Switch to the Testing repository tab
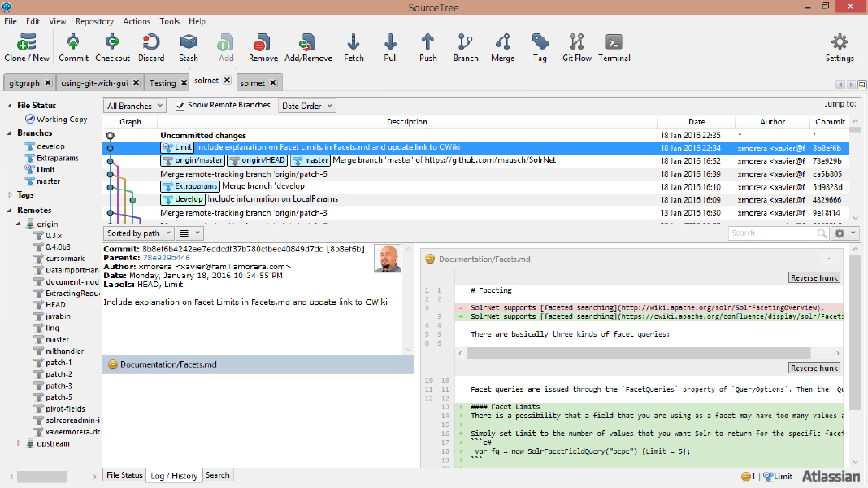Viewport: 868px width, 488px height. [x=163, y=83]
